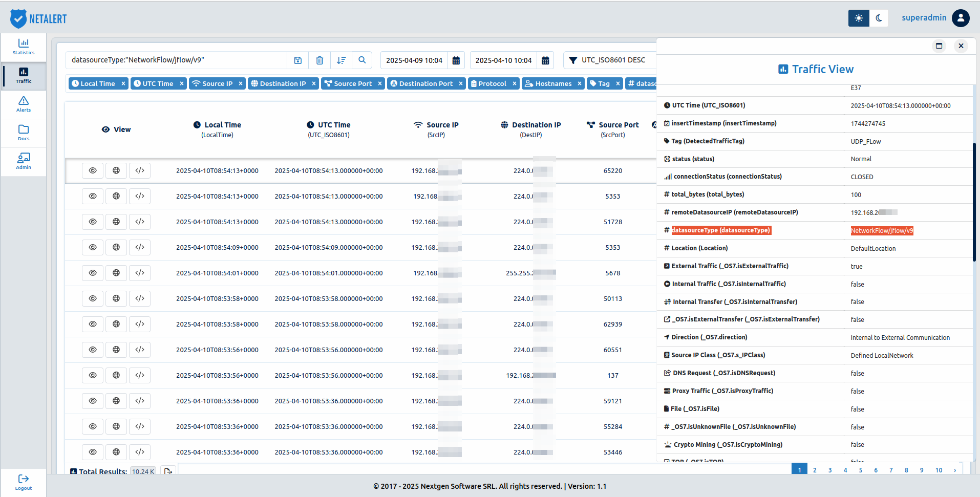Viewport: 980px width, 497px height.
Task: Click the NetAlert shield logo
Action: point(18,19)
